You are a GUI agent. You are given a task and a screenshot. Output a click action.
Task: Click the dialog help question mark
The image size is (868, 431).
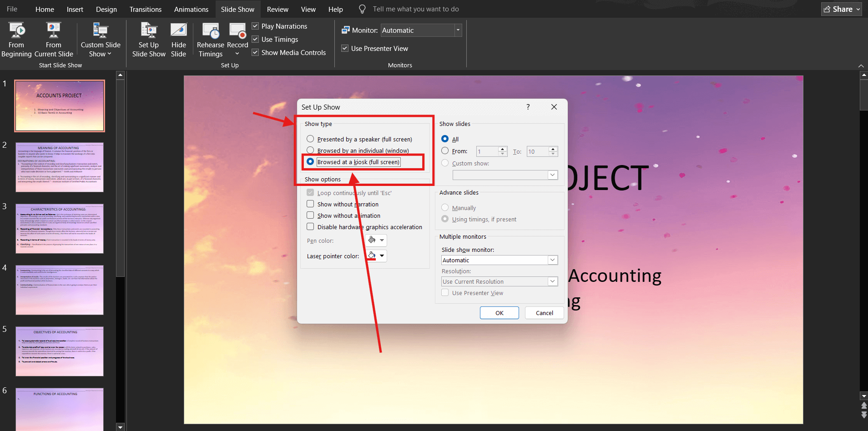pos(528,107)
